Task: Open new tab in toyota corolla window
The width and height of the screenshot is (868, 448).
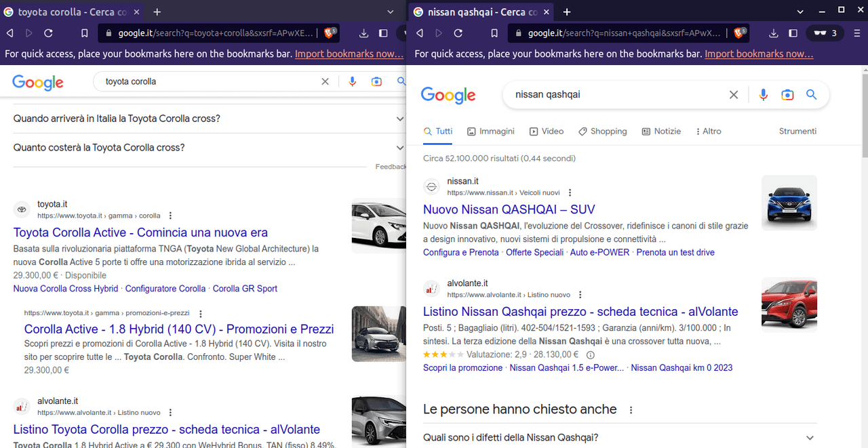Action: point(157,12)
